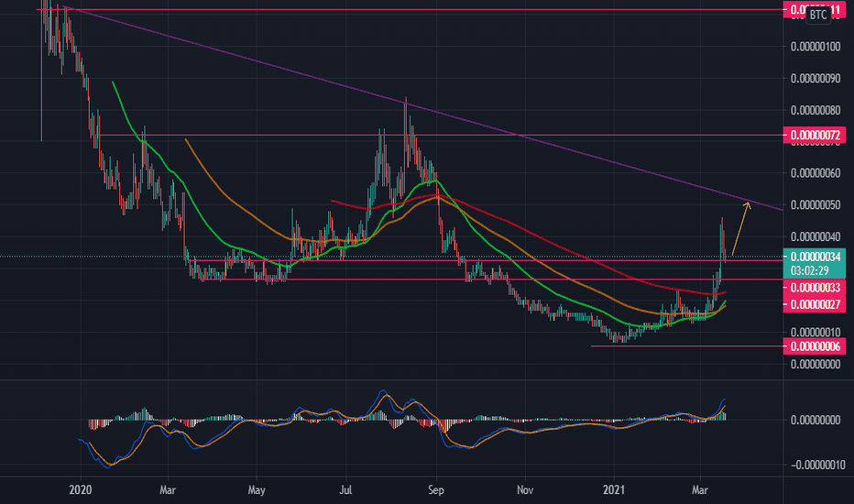Select the 0.00000033 pink price label

[x=815, y=287]
